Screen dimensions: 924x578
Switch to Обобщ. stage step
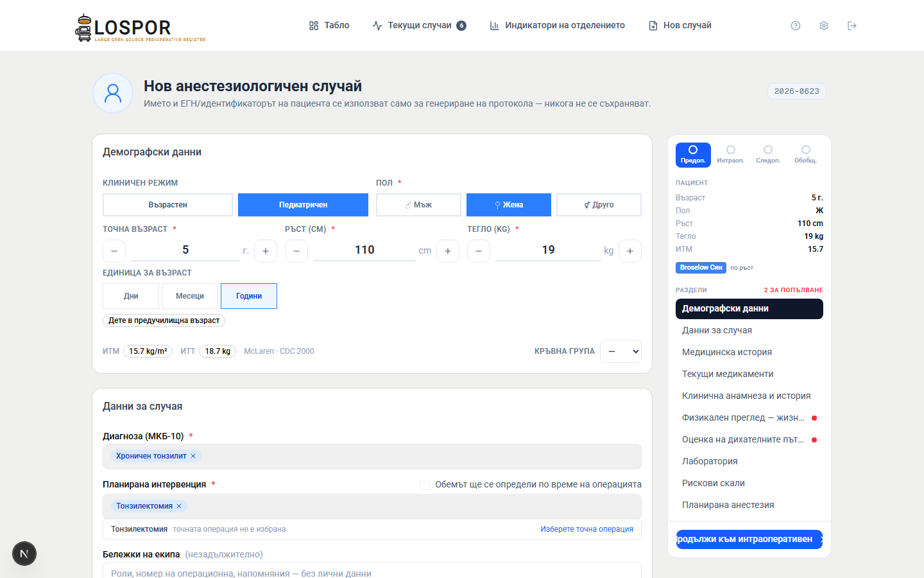[805, 155]
